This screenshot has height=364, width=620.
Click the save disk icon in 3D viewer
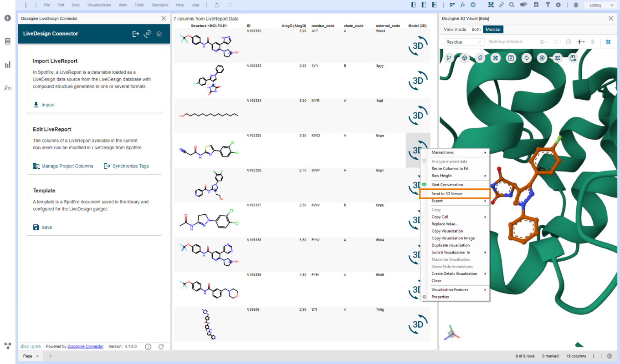pyautogui.click(x=511, y=58)
